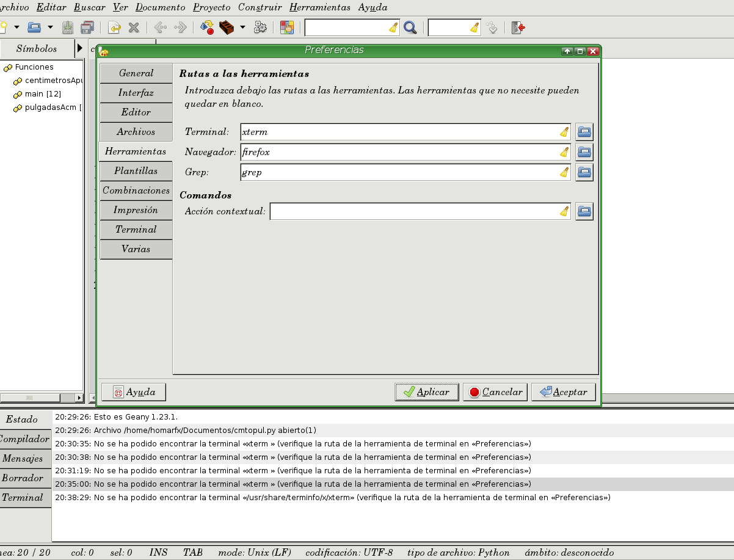Reload the file with the revert toolbar icon
Screen dimensions: 734x560
pyautogui.click(x=114, y=27)
